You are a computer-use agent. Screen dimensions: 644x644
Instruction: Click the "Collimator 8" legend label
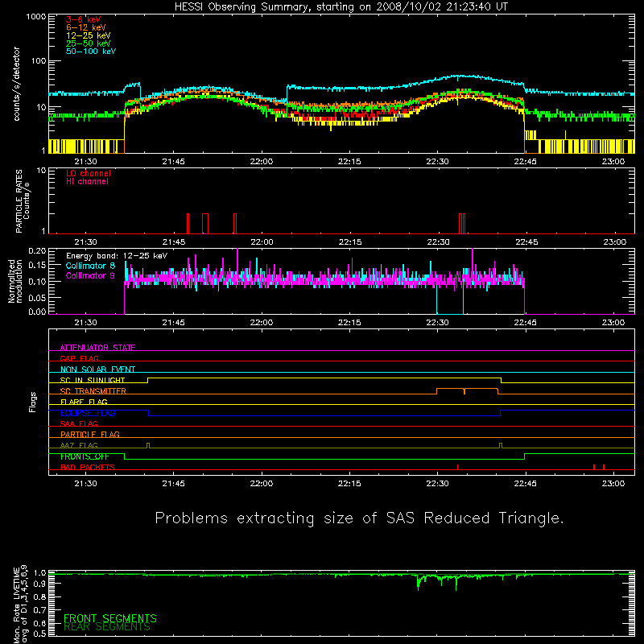pos(90,266)
